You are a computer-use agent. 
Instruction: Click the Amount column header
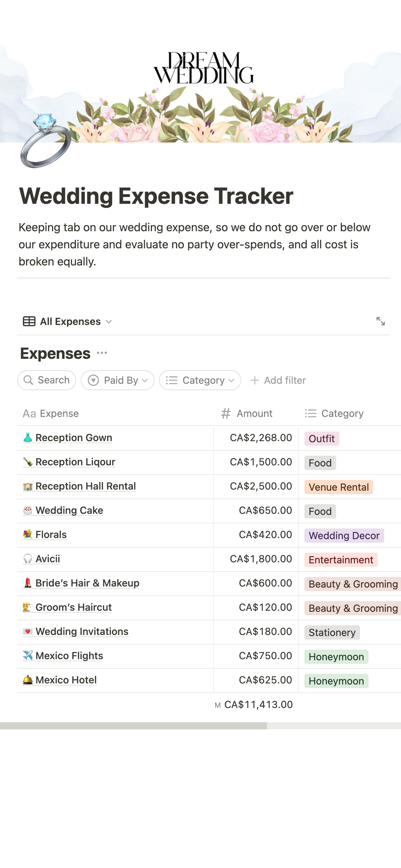tap(254, 413)
